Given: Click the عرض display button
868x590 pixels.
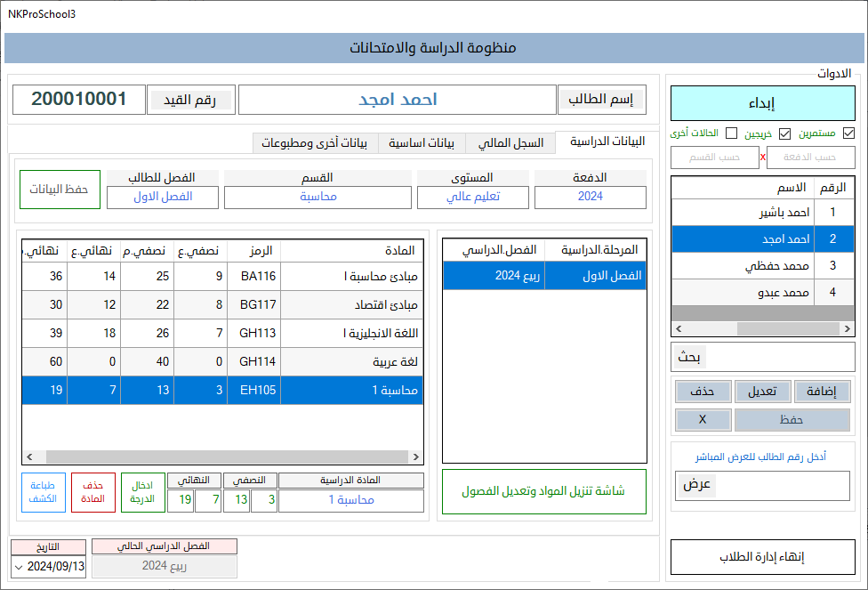Looking at the screenshot, I should (696, 485).
